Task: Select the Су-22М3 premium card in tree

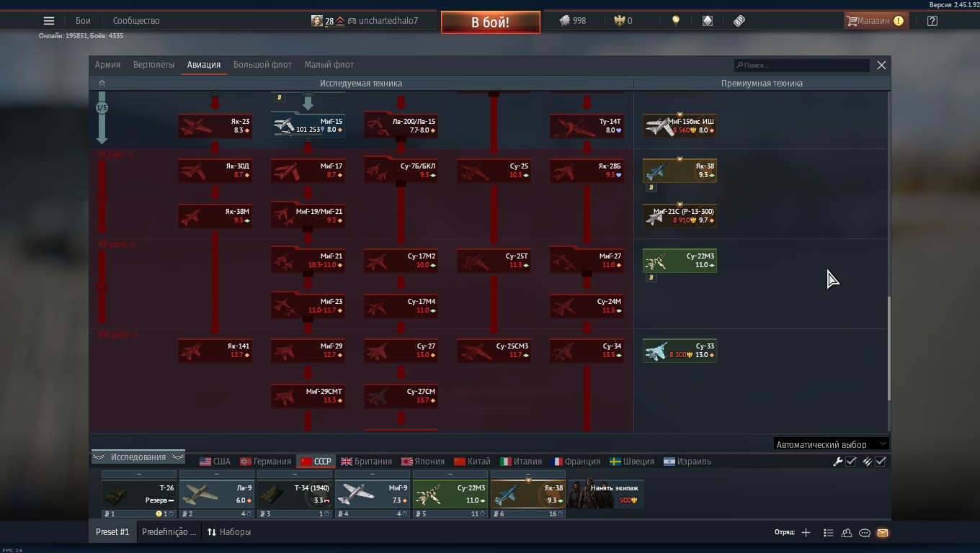Action: tap(680, 261)
